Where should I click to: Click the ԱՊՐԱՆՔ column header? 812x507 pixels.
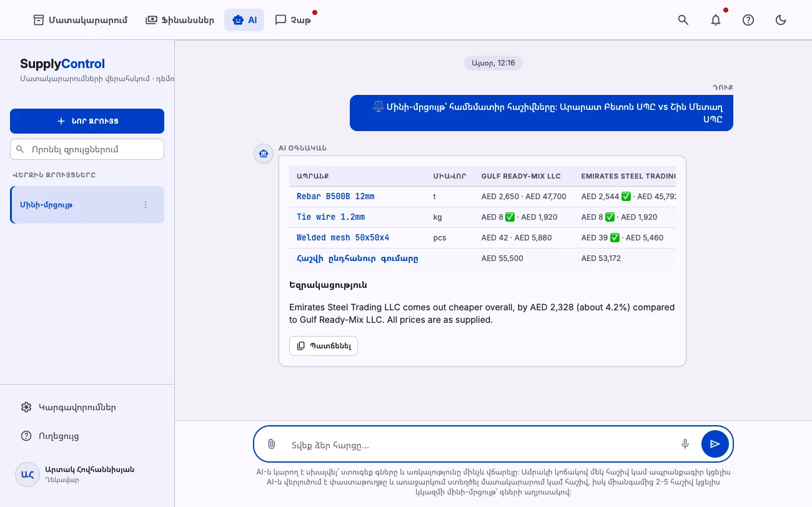pos(312,177)
